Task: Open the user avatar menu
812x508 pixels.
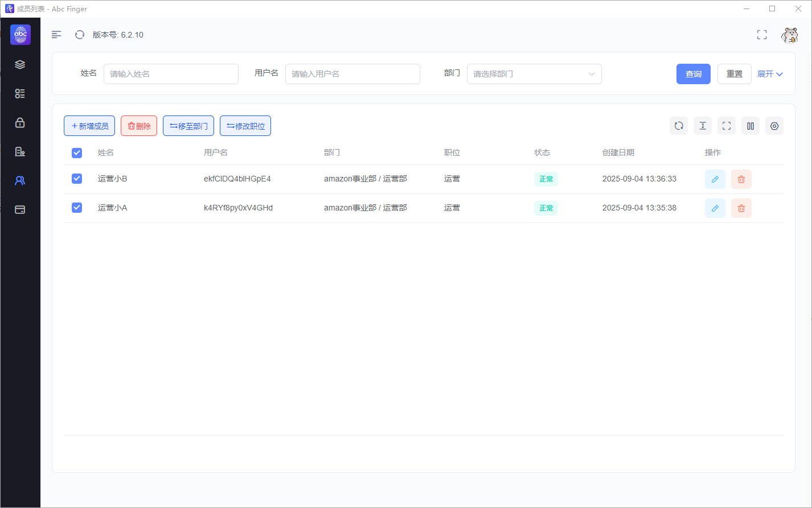Action: (x=790, y=35)
